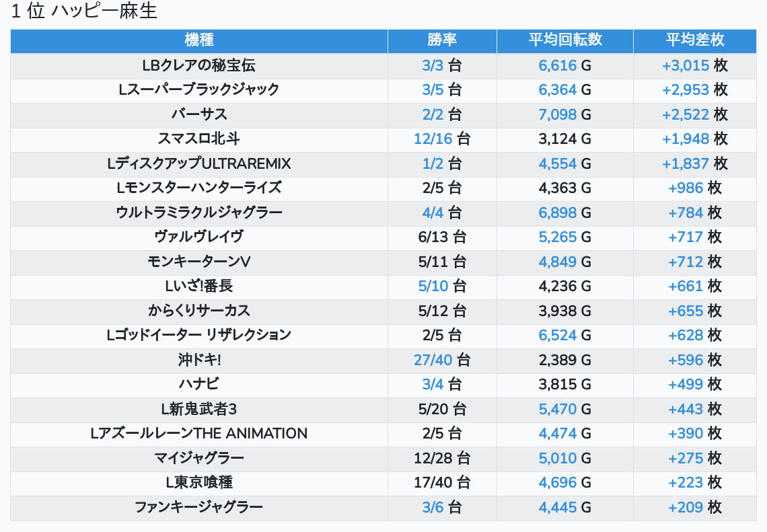Click the バーサス machine name cell
767x532 pixels.
199,114
